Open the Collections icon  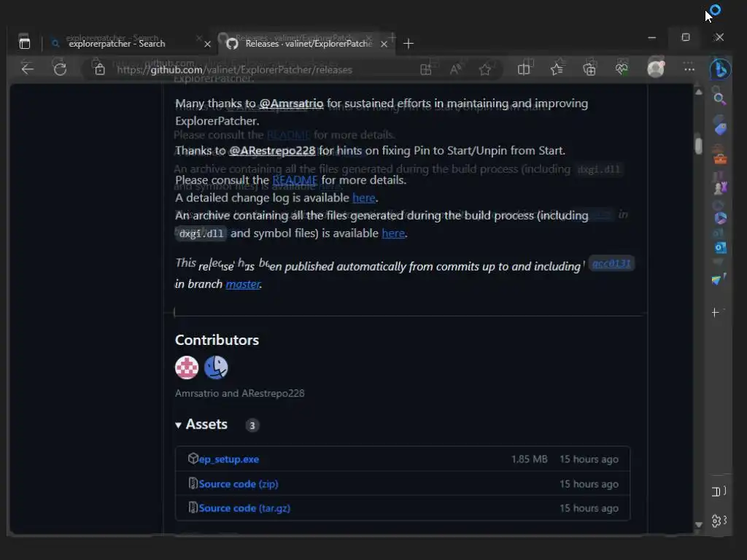click(x=589, y=69)
